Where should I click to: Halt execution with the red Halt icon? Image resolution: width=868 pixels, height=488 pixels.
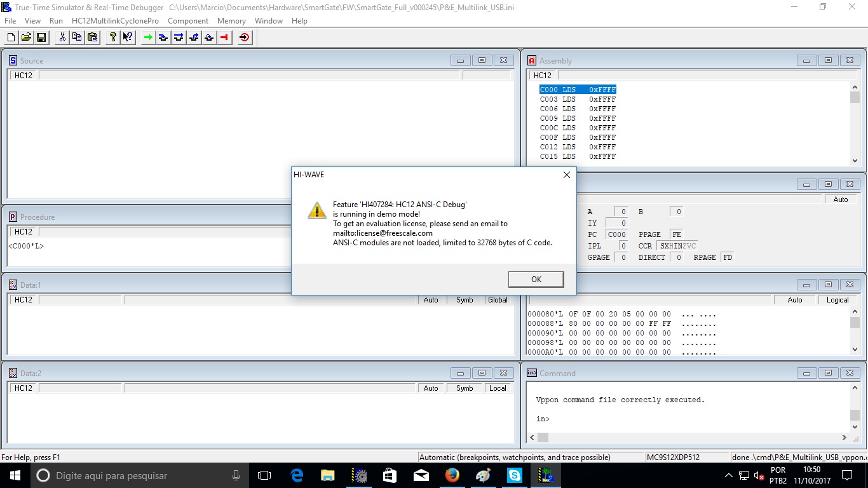[224, 37]
